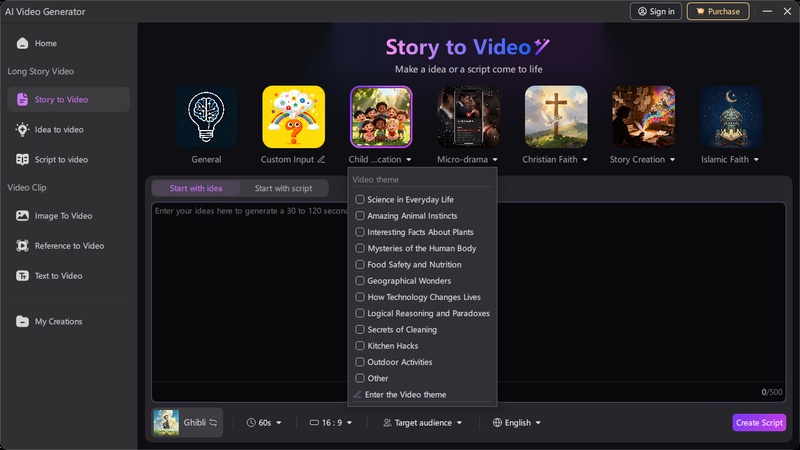Click Enter the Video theme field
The image size is (800, 450).
coord(421,394)
